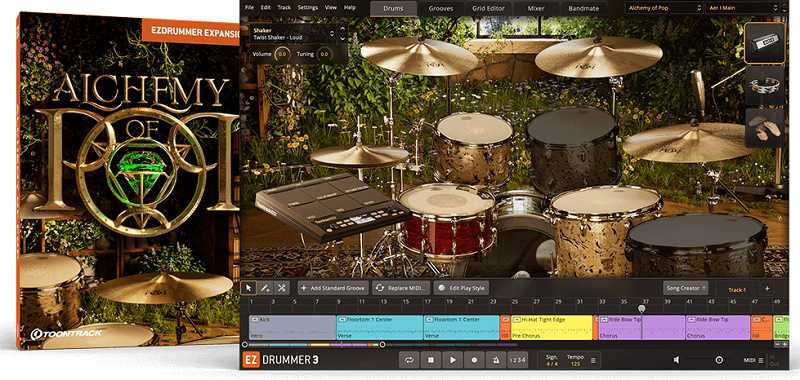Open the Song Creator dropdown

pyautogui.click(x=685, y=288)
